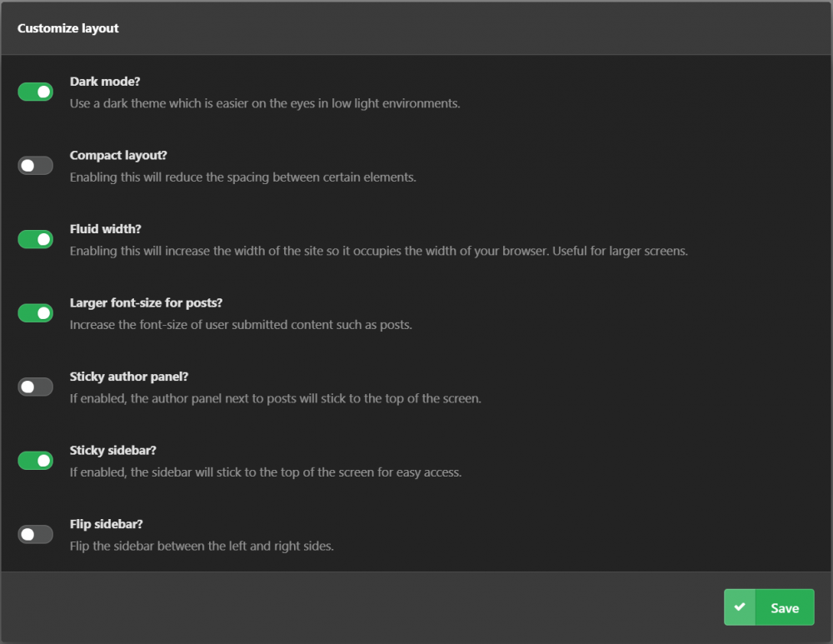Click 'Larger font-size for posts?' label
The height and width of the screenshot is (644, 833).
(146, 303)
